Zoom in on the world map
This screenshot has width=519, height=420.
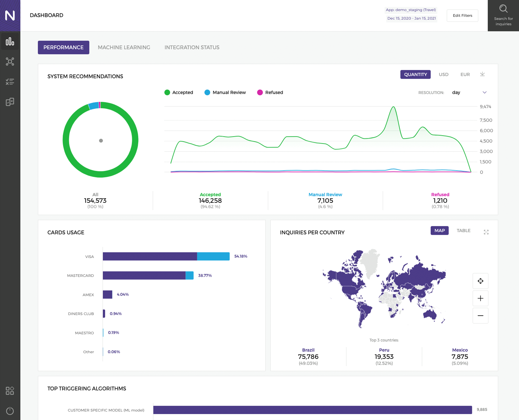tap(480, 298)
